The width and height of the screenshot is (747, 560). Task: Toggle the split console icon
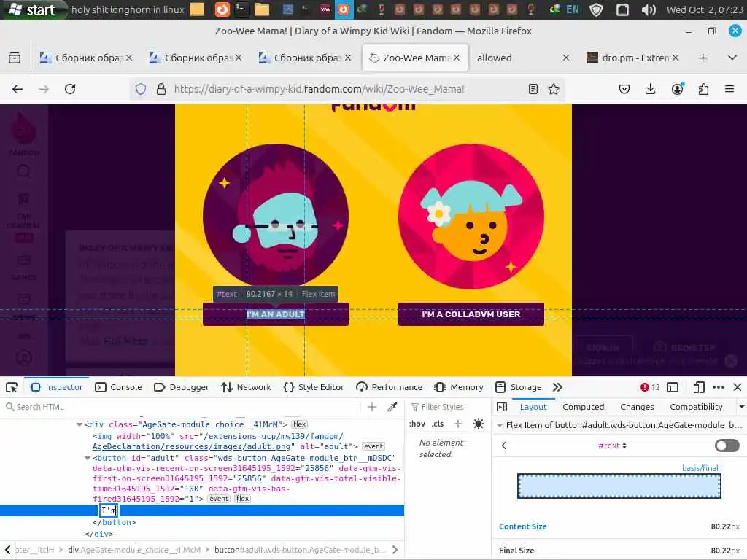[672, 387]
